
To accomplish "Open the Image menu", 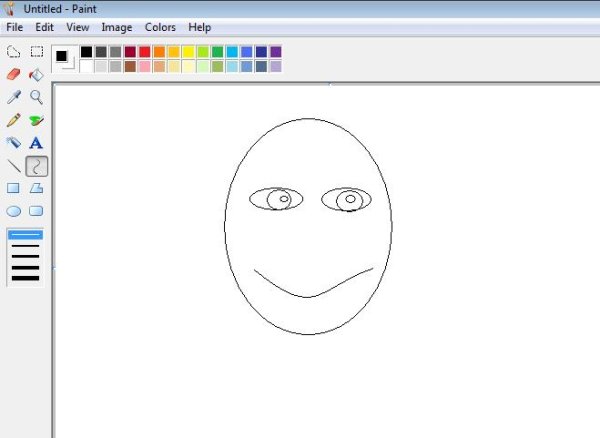I will click(x=116, y=27).
